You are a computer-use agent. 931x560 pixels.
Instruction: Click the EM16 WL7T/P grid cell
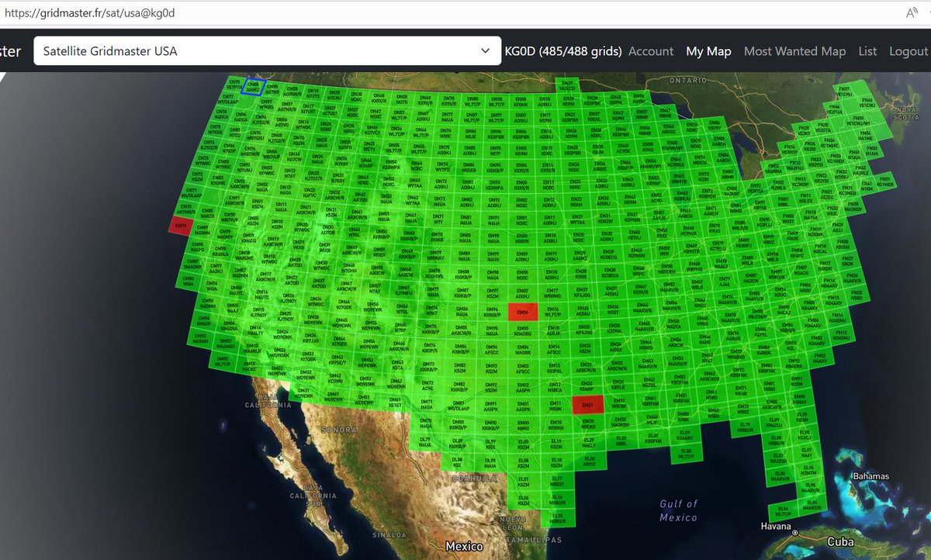tap(554, 313)
